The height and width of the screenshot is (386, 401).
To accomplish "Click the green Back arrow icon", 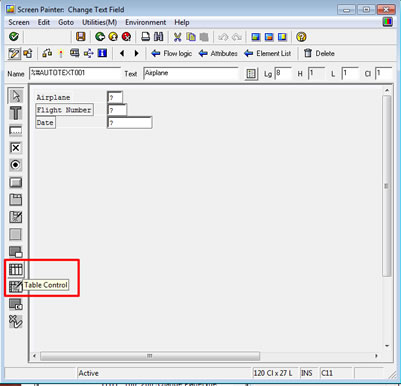I will click(x=100, y=36).
